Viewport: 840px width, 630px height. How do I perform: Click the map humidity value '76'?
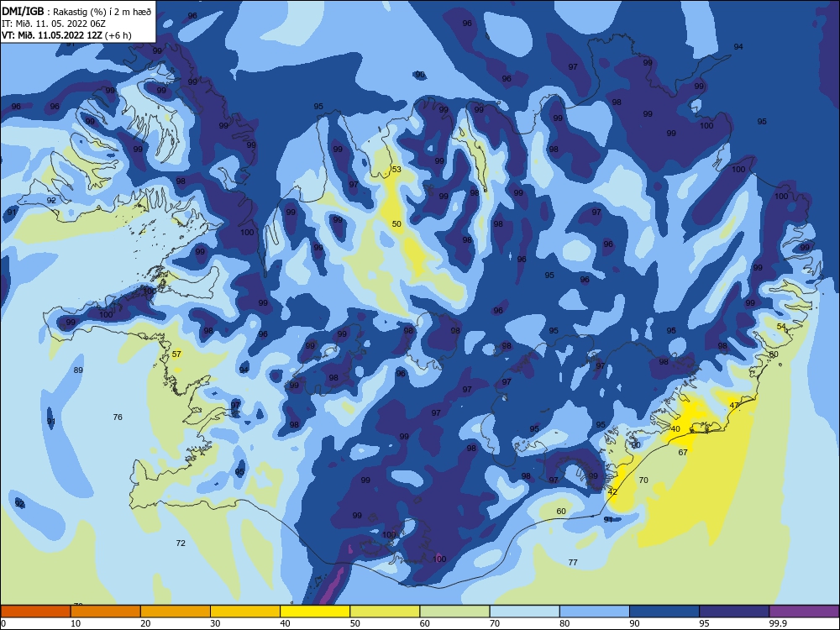118,417
